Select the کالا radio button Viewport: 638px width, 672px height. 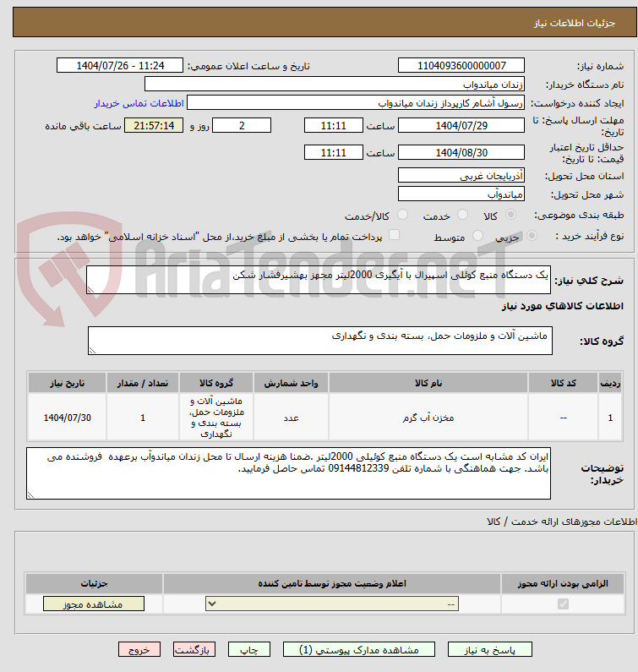510,215
